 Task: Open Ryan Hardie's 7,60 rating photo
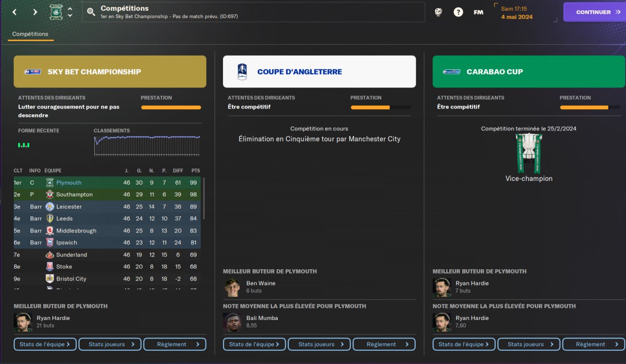click(442, 322)
